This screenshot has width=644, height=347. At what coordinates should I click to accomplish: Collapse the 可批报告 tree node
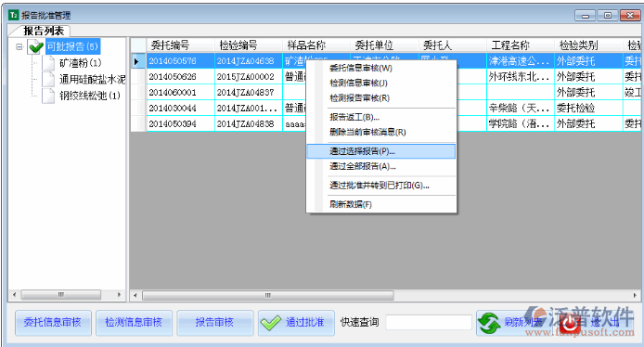(x=19, y=46)
